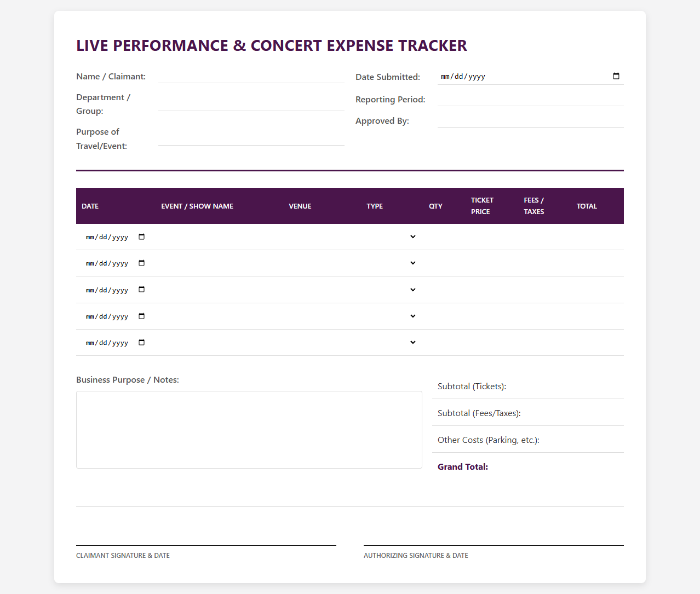Click the Claimant Signature & Date label
Viewport: 700px width, 594px height.
click(x=123, y=555)
